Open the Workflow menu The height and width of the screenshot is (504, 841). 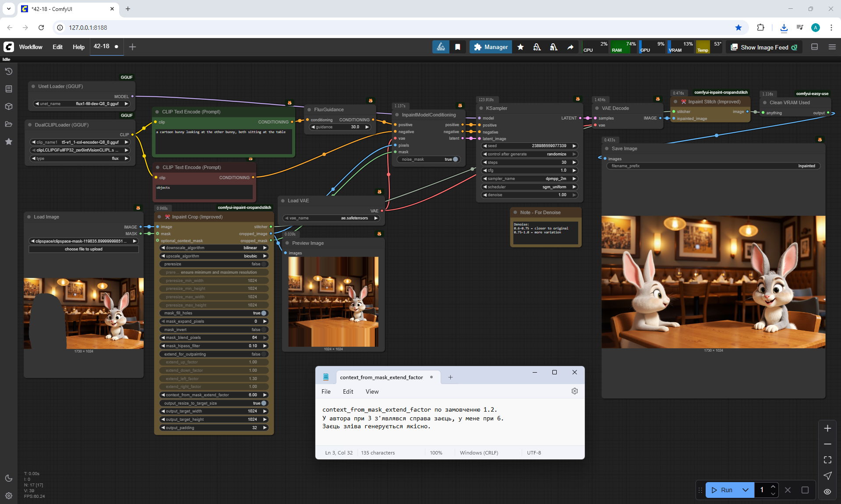point(31,47)
